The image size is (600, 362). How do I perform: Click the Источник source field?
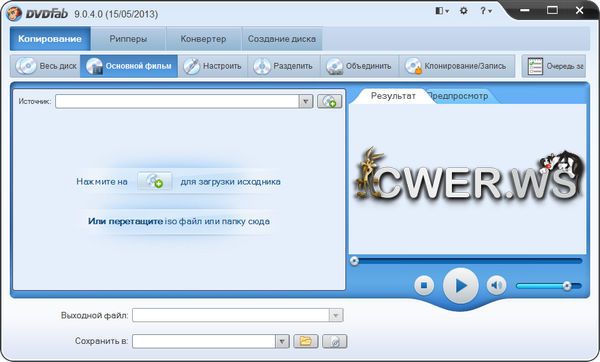coord(177,101)
